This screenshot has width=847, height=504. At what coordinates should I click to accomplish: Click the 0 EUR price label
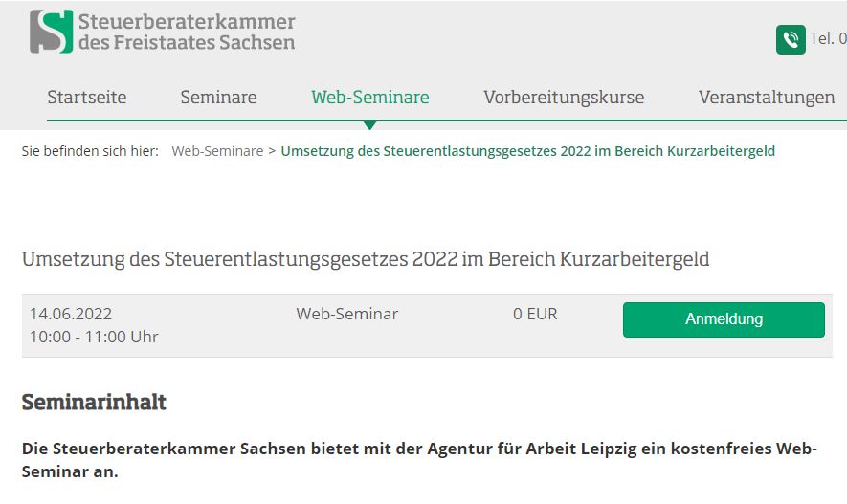(x=535, y=314)
